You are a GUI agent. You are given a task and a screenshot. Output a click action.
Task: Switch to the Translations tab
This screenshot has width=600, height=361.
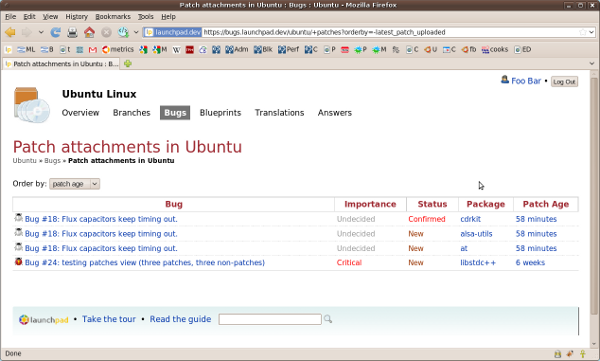click(279, 113)
